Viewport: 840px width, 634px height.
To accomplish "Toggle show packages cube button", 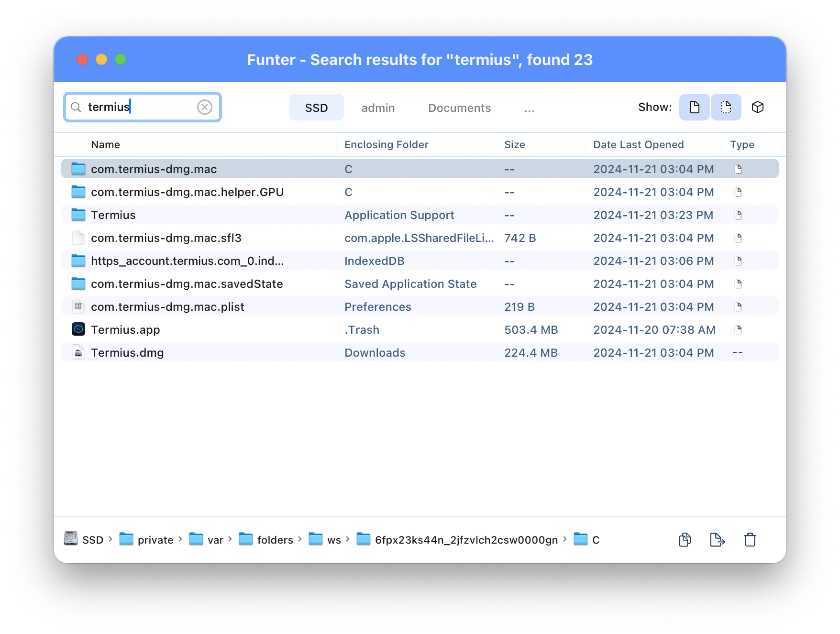I will (x=758, y=107).
